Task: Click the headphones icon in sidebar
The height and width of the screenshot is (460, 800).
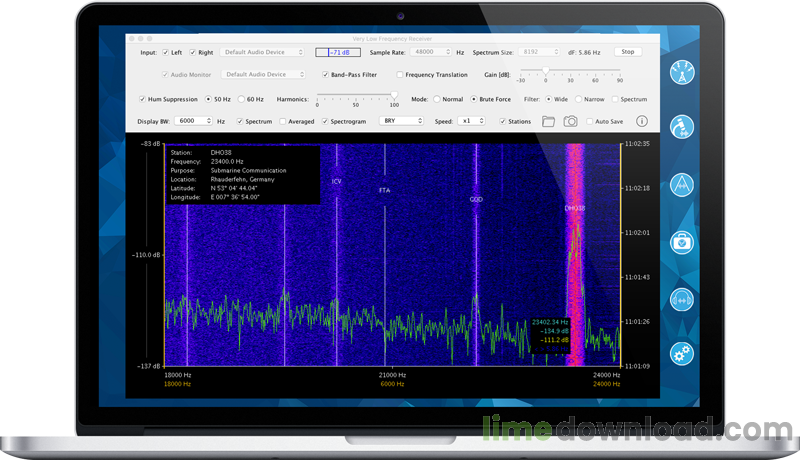Action: click(x=682, y=300)
